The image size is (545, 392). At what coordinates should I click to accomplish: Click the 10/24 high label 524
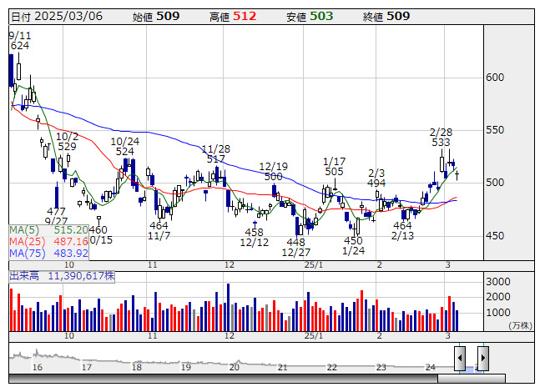point(125,152)
